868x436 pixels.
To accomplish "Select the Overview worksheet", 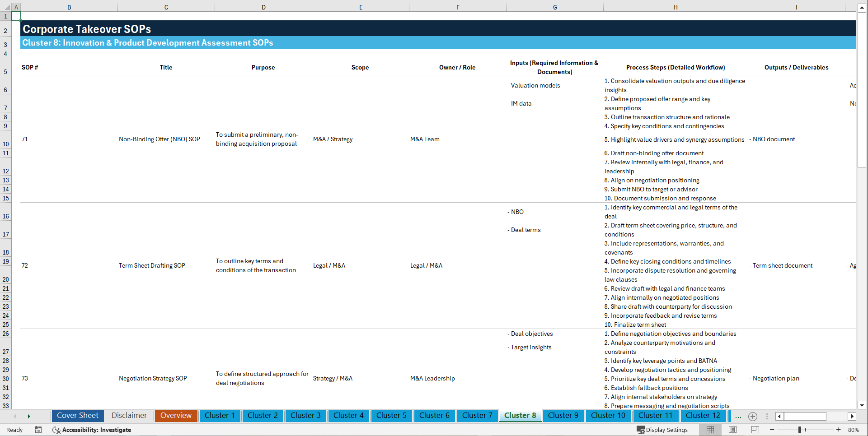I will coord(176,415).
